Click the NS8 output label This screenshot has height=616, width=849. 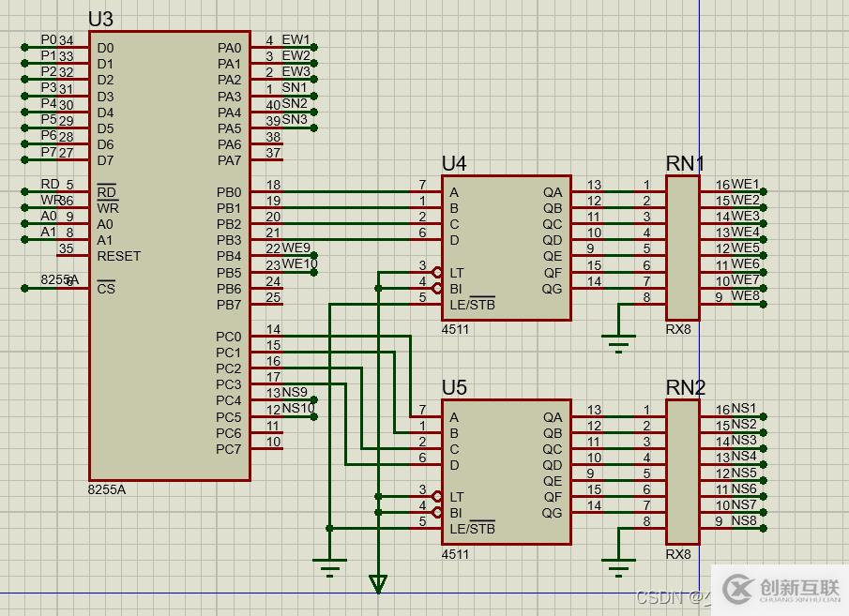pos(744,520)
